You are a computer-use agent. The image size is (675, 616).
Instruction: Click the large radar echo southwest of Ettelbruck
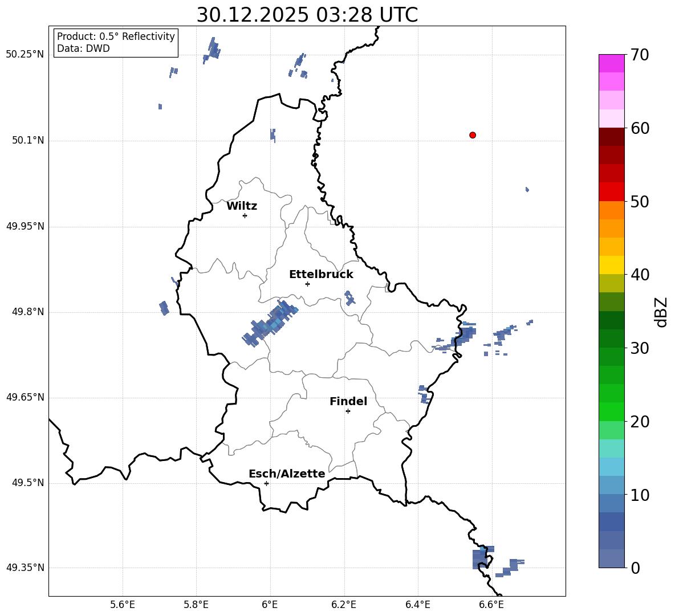click(270, 324)
